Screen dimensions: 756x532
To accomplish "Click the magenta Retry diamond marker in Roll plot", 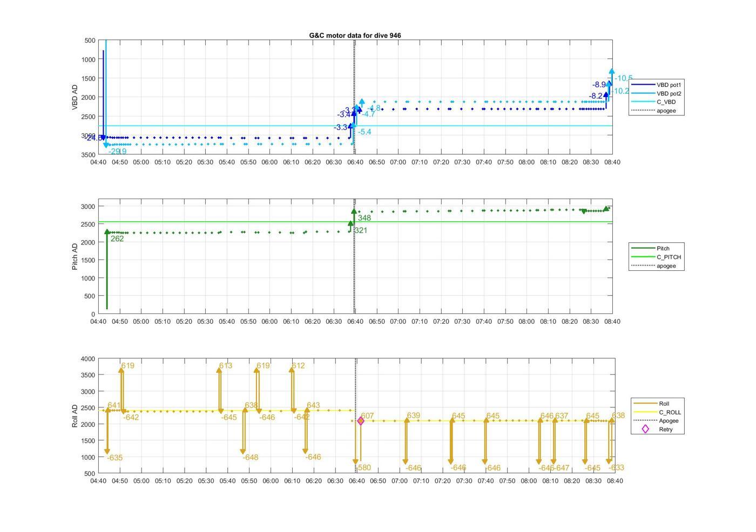I will [x=361, y=421].
